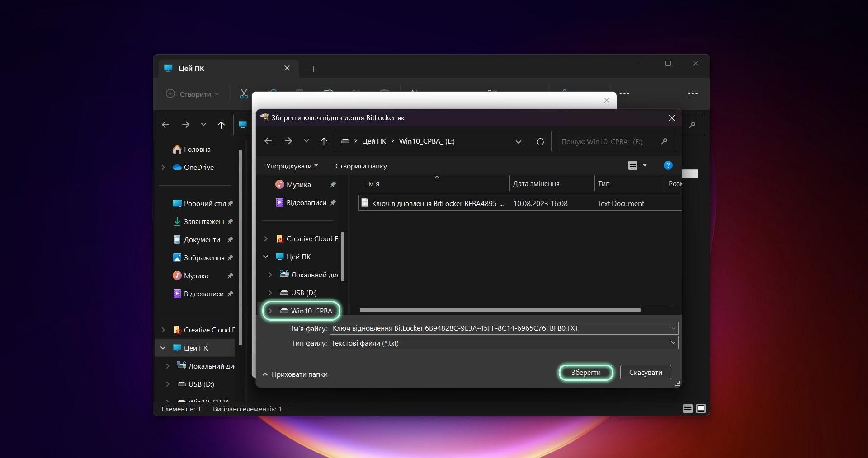Collapse the Цей ПК node in the dialog tree

[266, 257]
